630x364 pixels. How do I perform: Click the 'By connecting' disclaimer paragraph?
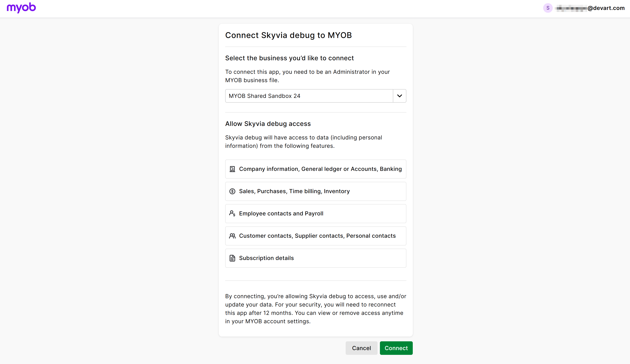[316, 309]
